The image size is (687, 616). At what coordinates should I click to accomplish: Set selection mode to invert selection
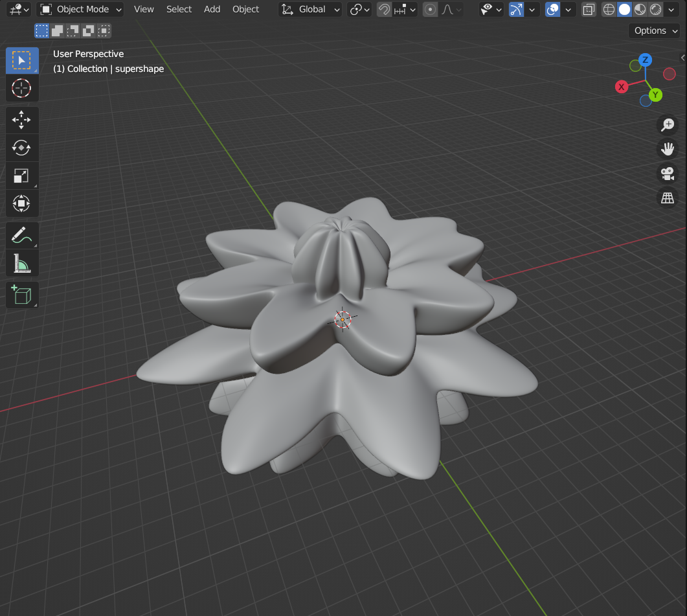89,30
